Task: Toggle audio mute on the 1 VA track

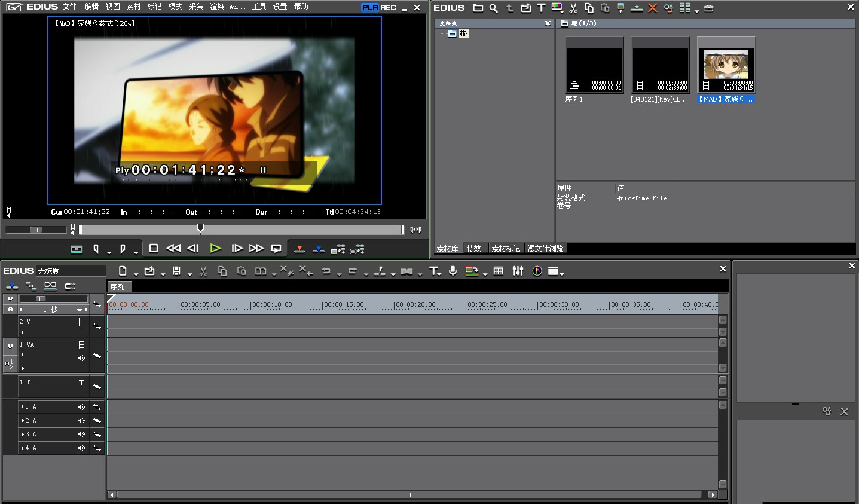Action: click(81, 358)
